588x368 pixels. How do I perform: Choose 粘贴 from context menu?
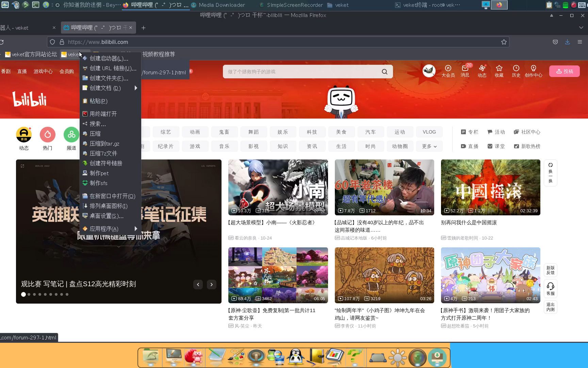click(110, 101)
